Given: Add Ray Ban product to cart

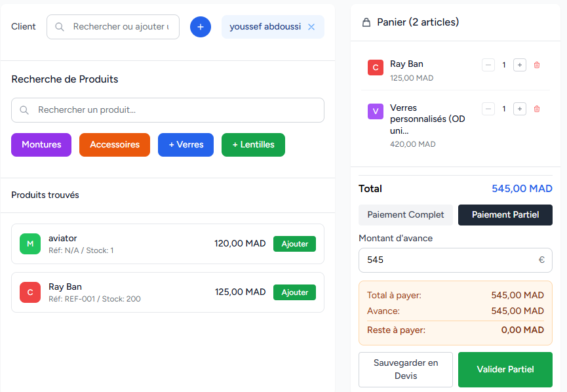Looking at the screenshot, I should coord(294,292).
